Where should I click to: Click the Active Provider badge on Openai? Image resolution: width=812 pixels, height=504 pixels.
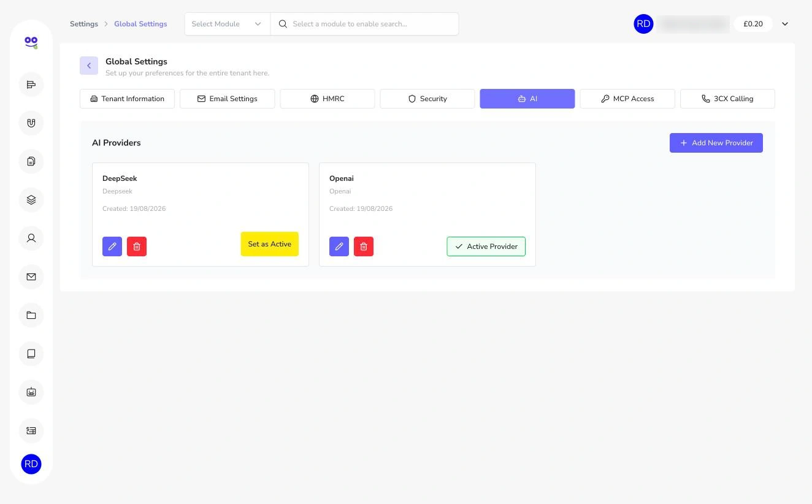click(486, 246)
